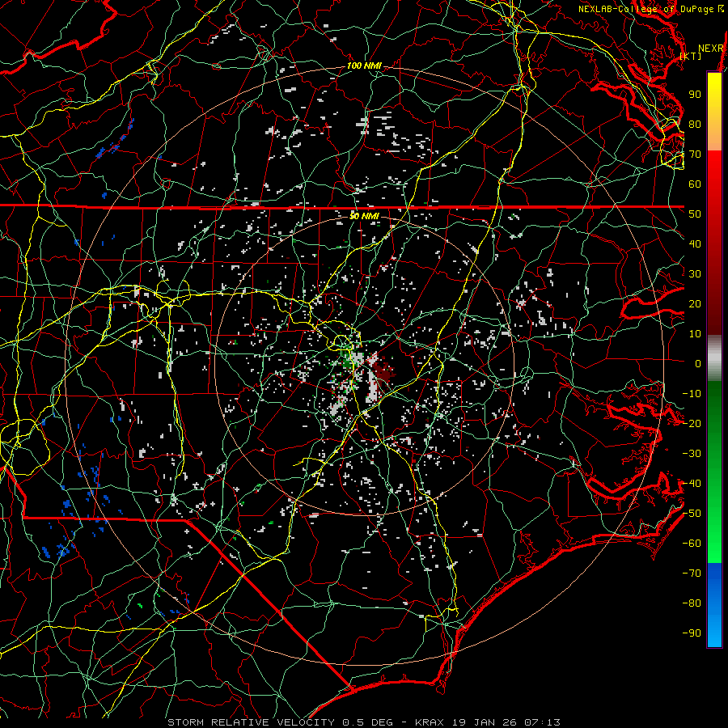The width and height of the screenshot is (728, 728).
Task: Click the 30 value on velocity scale
Action: (695, 274)
